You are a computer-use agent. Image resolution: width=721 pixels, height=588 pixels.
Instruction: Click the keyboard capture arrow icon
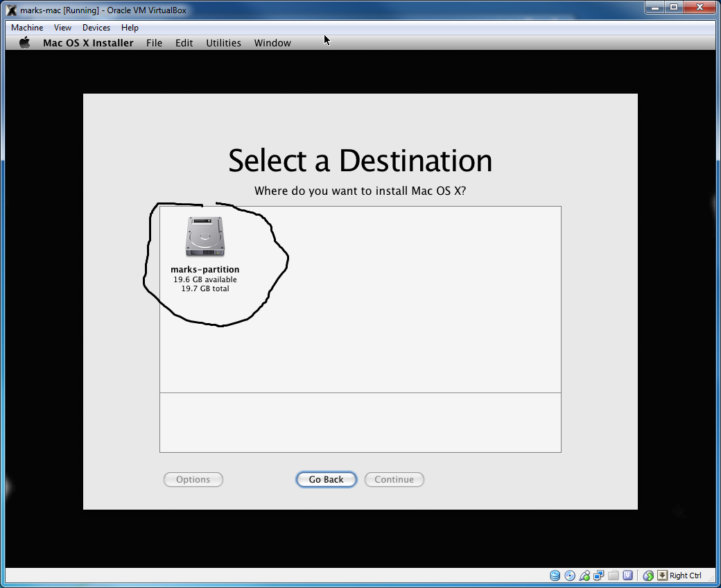coord(662,576)
